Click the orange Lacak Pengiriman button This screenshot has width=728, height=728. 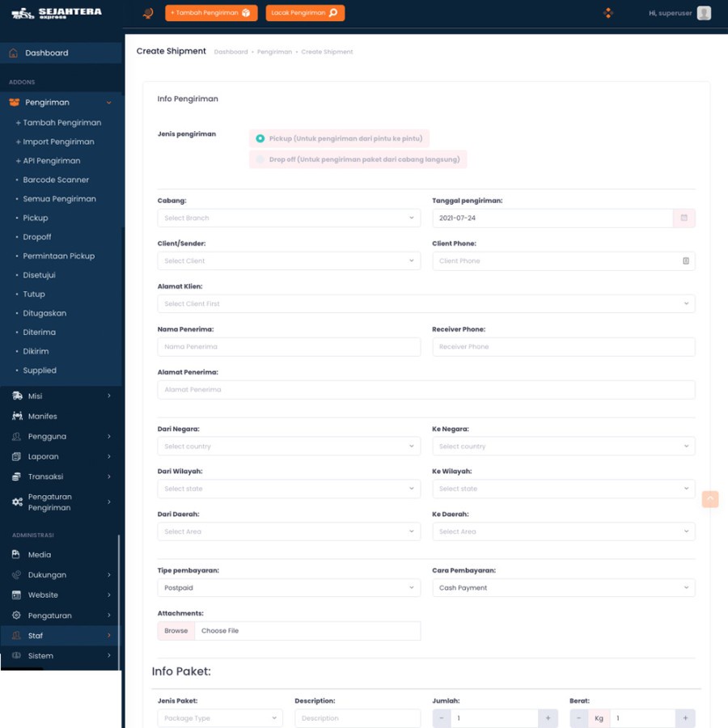coord(305,13)
